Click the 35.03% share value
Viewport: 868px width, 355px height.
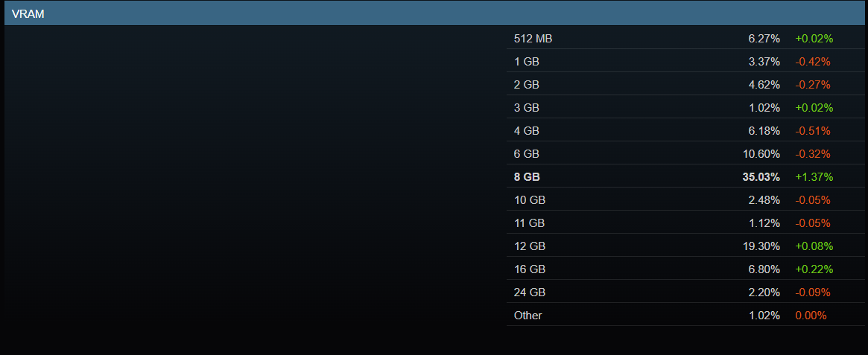tap(761, 177)
